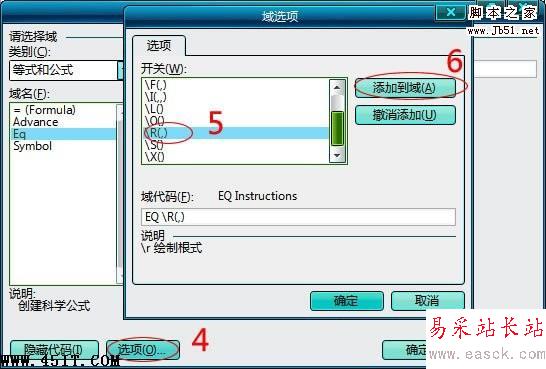The width and height of the screenshot is (546, 369).
Task: Click the up arrow of the switch list scrollbar
Action: (x=337, y=87)
